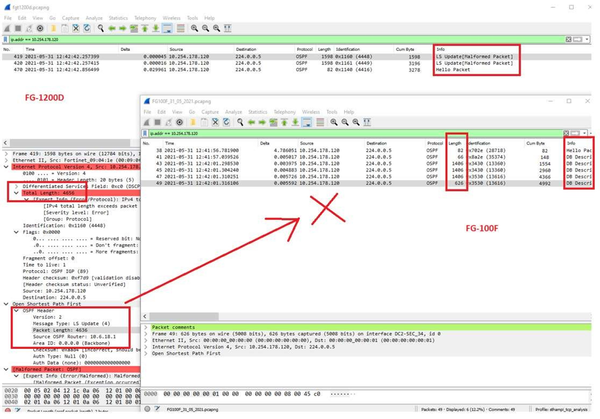The image size is (600, 419).
Task: Open filter bookmark icon in FG100F window
Action: (145, 134)
